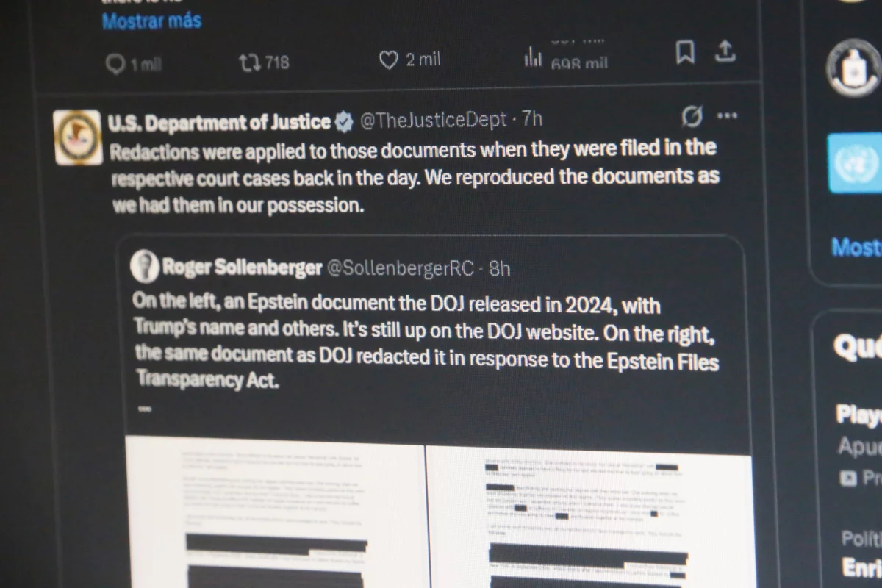This screenshot has width=882, height=588.
Task: Expand post text with Mostrar más
Action: [151, 21]
